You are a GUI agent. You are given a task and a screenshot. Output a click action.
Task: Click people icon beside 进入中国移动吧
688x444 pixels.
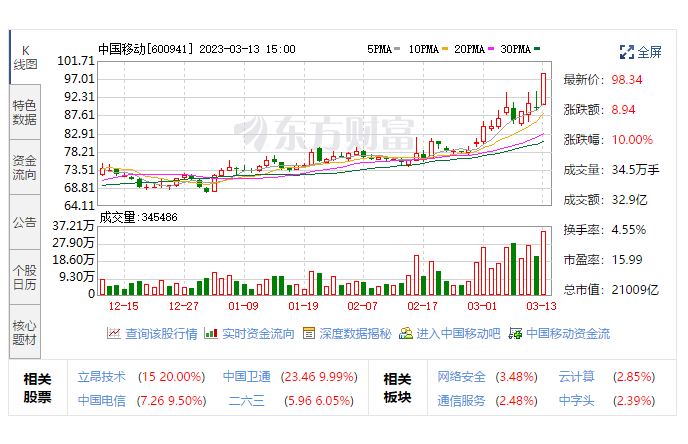pos(405,333)
